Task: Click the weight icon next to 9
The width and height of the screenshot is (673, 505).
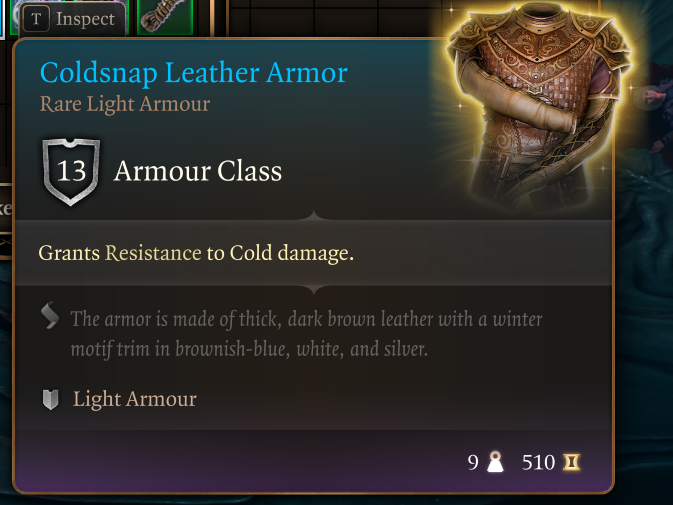Action: click(495, 462)
